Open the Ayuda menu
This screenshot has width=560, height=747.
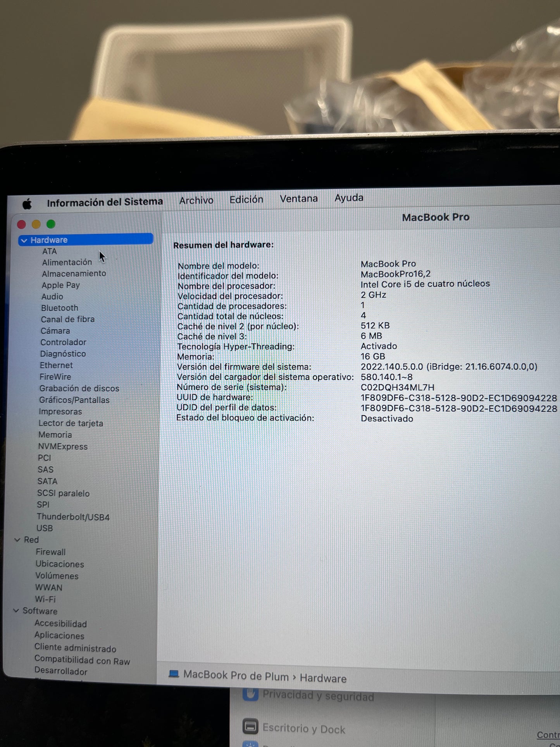(x=349, y=198)
